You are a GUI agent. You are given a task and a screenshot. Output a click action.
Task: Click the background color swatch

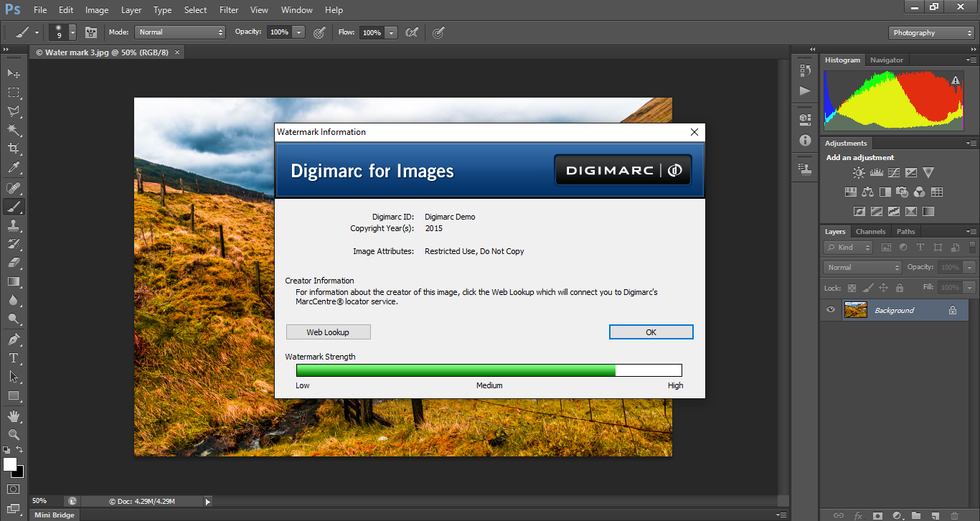tap(19, 472)
